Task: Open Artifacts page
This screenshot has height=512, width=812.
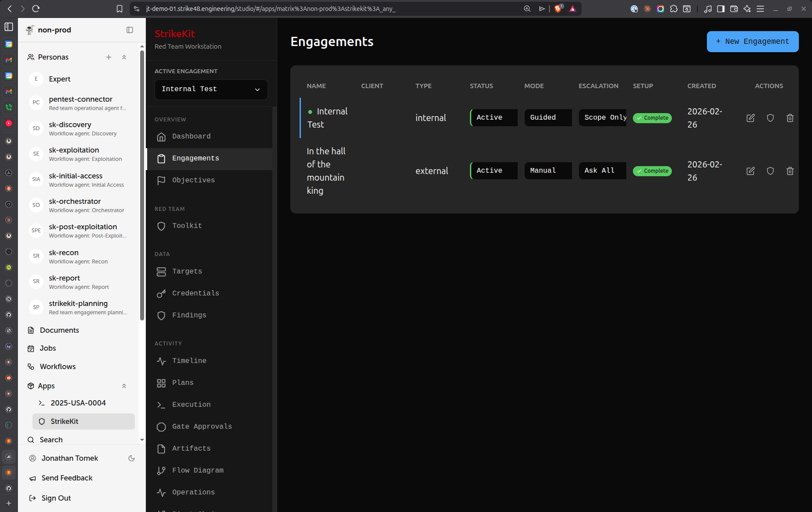Action: point(209,448)
